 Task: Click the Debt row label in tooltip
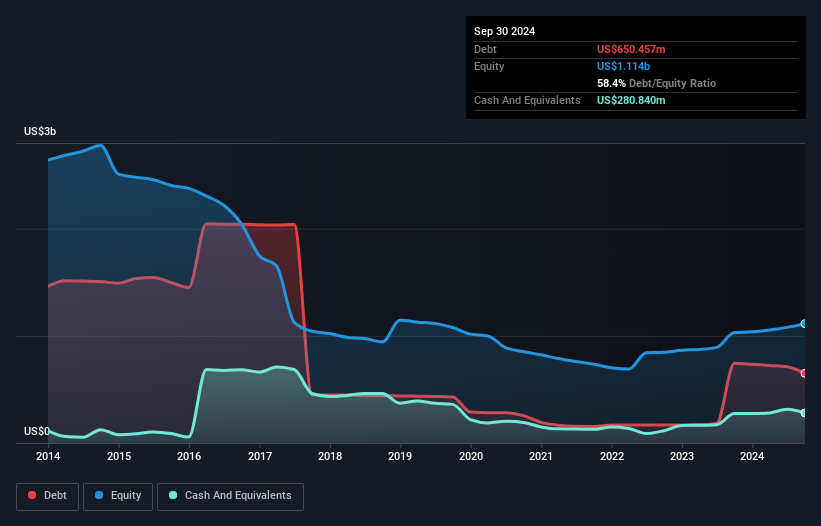[x=485, y=49]
